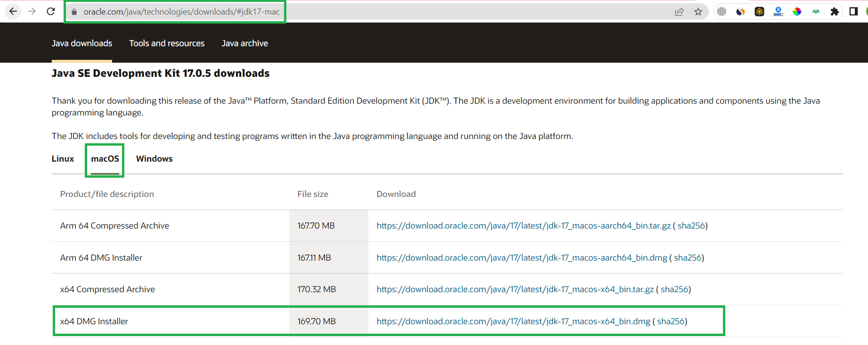Open the color wheel picker extension
The image size is (868, 345).
point(797,12)
